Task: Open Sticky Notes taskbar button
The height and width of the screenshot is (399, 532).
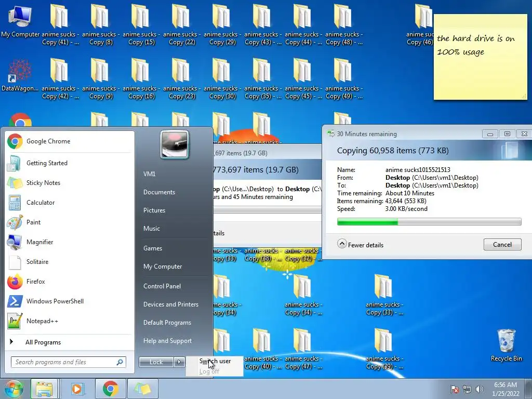Action: [x=142, y=389]
